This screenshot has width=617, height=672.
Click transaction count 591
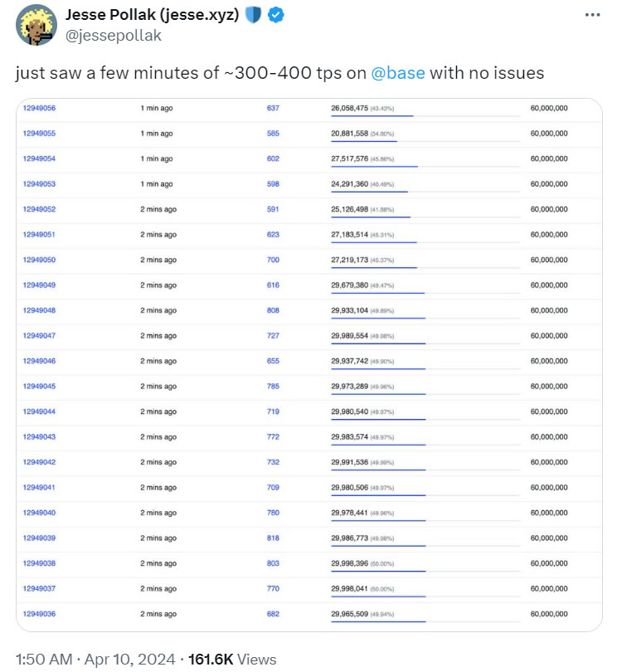coord(273,209)
